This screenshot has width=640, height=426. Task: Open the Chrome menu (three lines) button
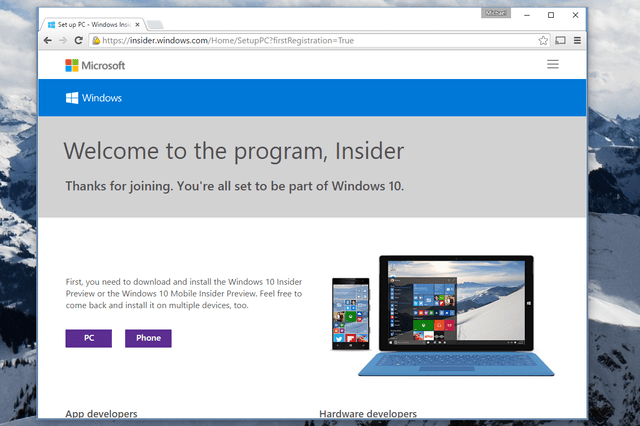[577, 40]
